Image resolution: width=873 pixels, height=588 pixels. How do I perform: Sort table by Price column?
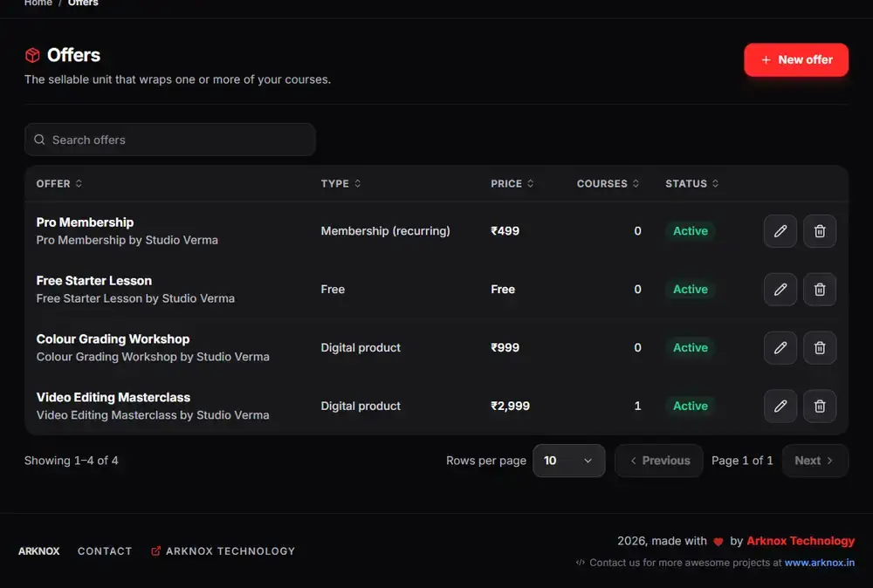click(x=512, y=183)
